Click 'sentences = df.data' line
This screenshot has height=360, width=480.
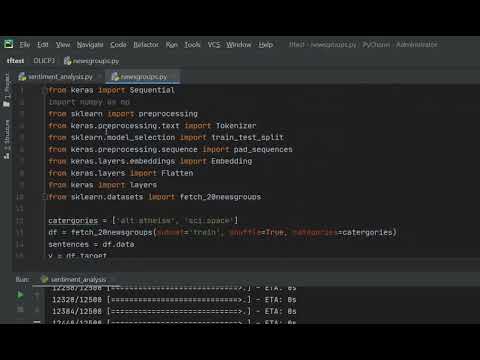click(x=91, y=244)
